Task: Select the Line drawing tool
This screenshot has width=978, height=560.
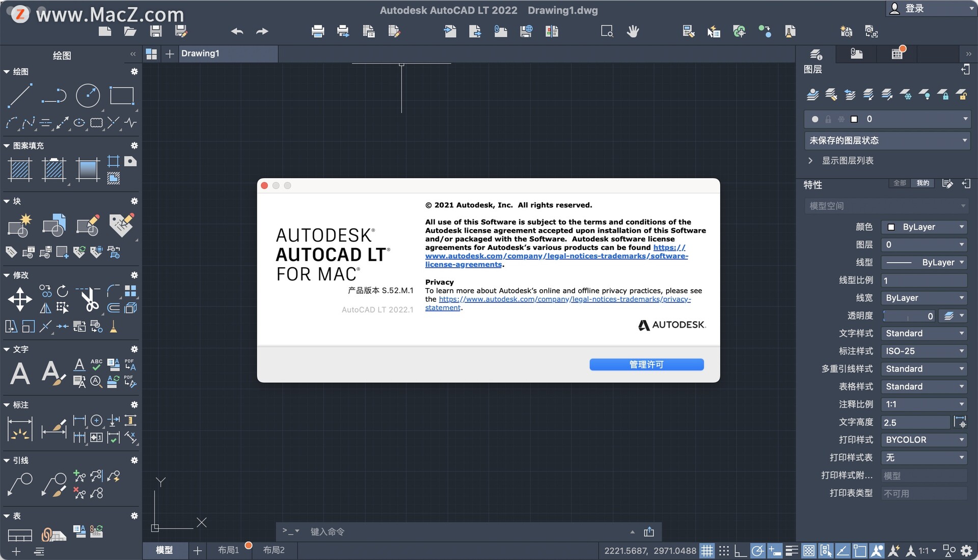Action: [20, 96]
